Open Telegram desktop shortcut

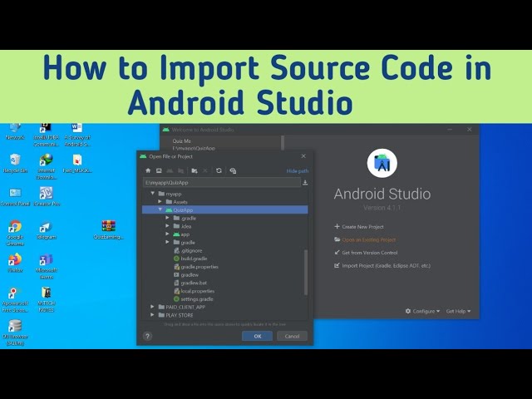(x=46, y=230)
